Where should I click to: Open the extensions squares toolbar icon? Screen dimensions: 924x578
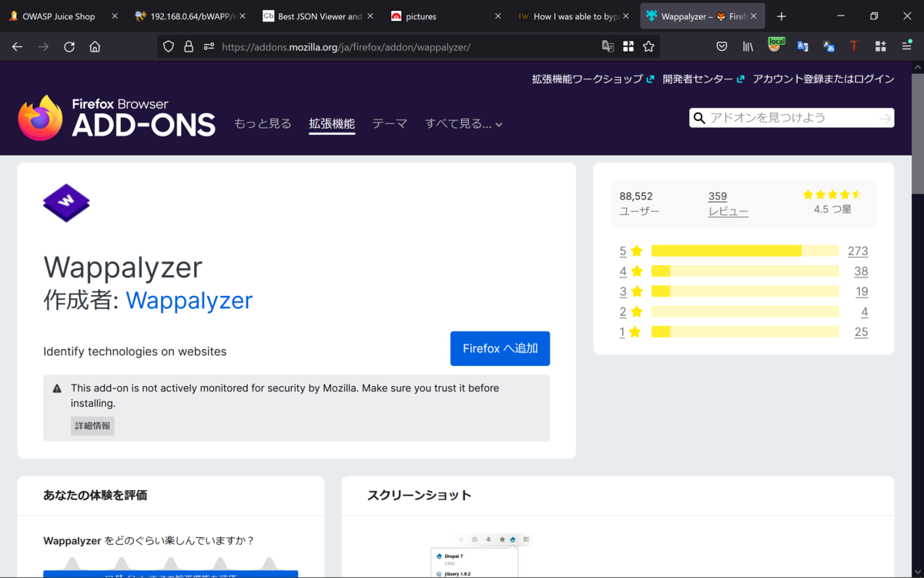(880, 46)
